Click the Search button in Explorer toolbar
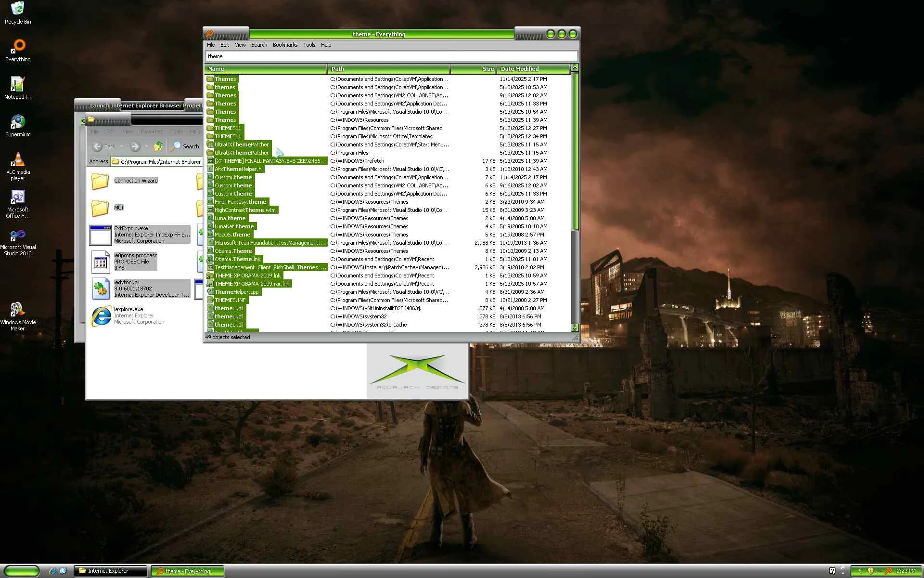 click(x=185, y=146)
